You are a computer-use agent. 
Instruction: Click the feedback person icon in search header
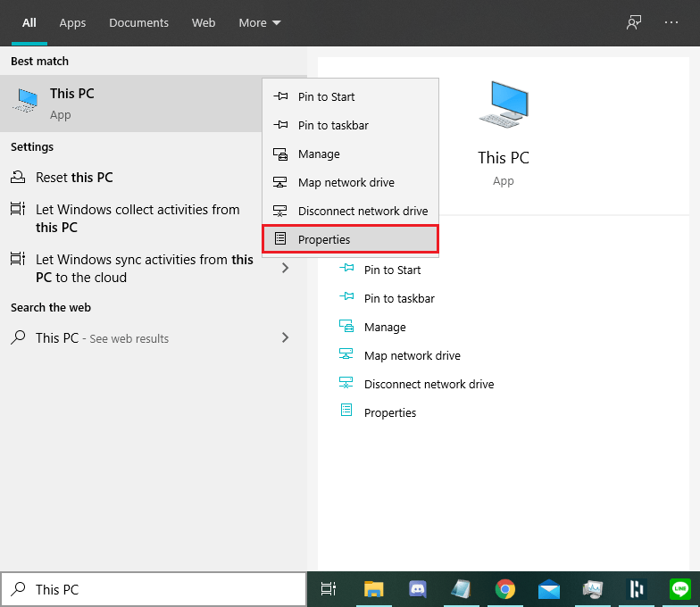[x=634, y=22]
